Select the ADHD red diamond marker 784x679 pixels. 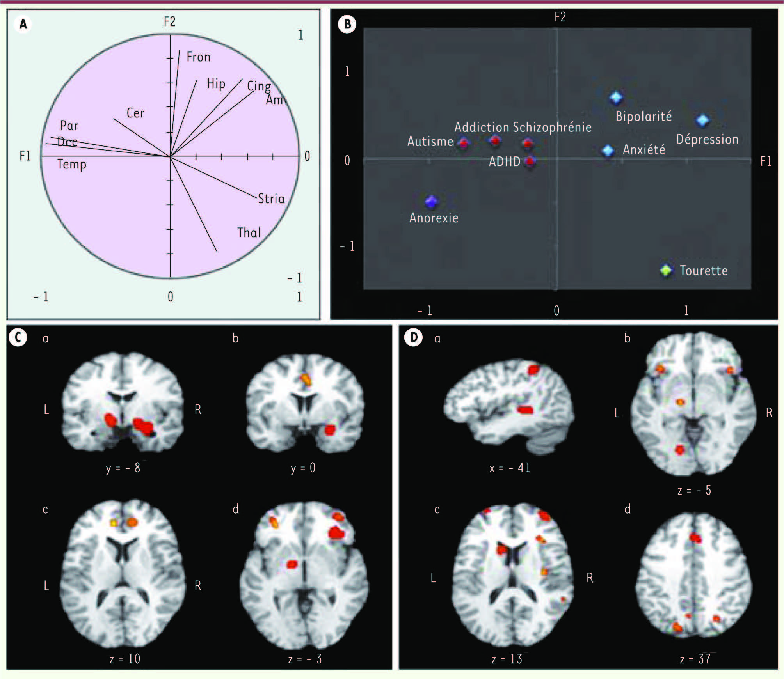530,161
